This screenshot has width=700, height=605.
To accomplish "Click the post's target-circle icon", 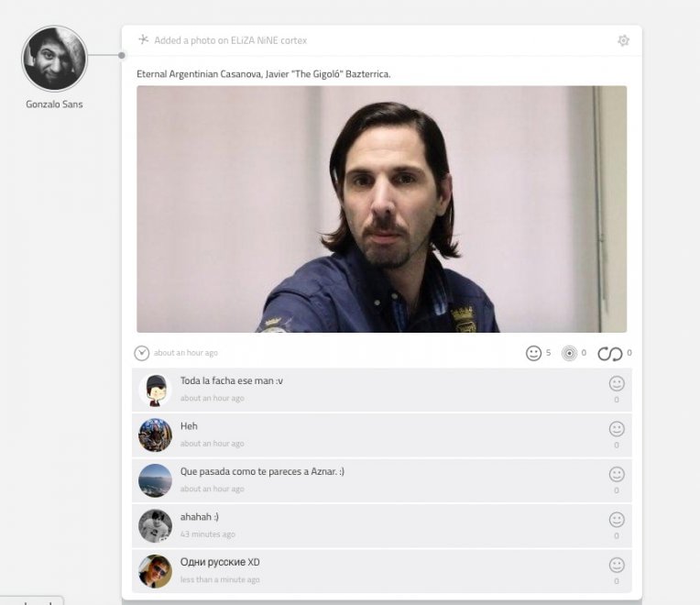I will 569,353.
